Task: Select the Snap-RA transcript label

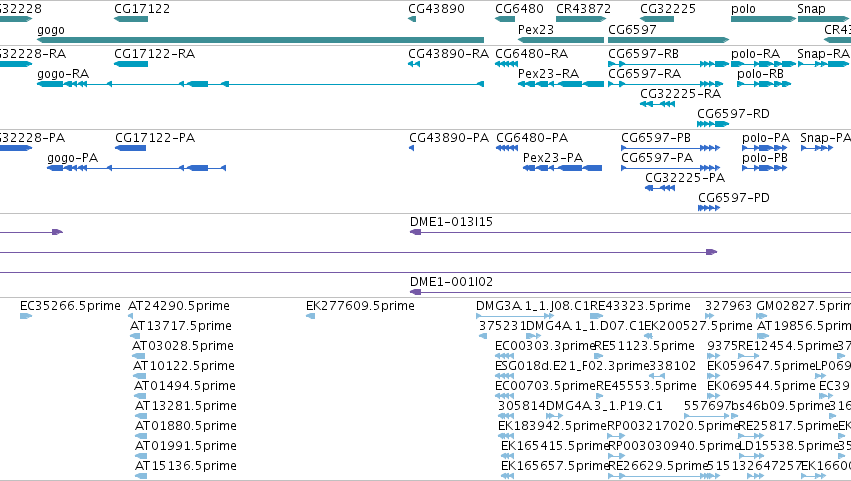Action: [823, 54]
